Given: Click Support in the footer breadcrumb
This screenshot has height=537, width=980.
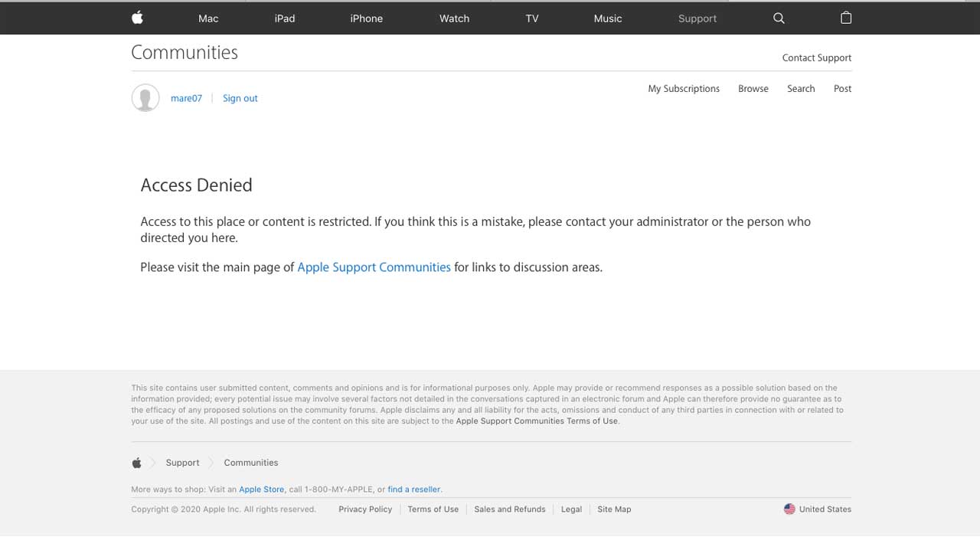Looking at the screenshot, I should pyautogui.click(x=182, y=463).
